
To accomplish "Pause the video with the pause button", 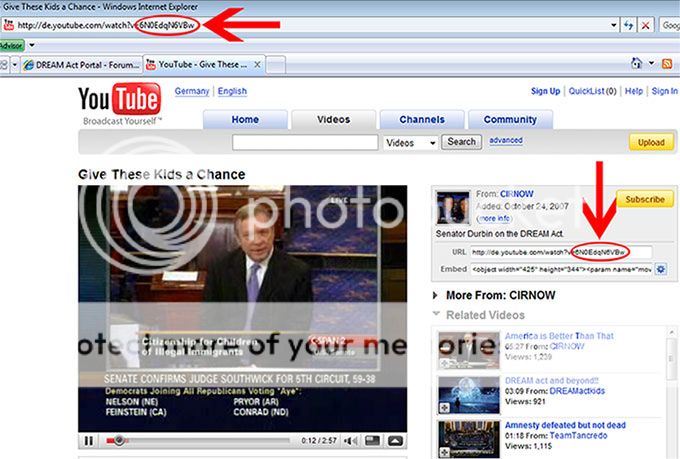I will coord(88,441).
